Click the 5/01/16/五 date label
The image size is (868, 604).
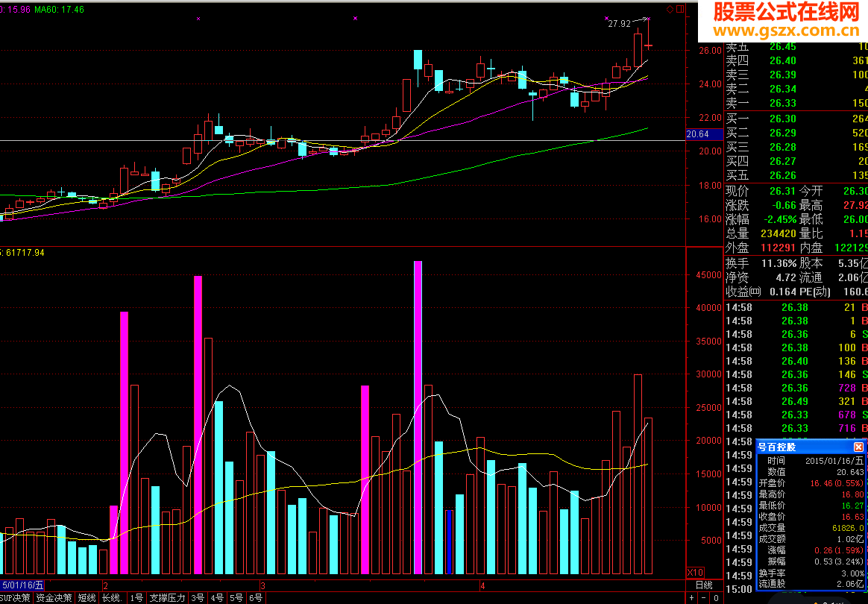click(x=22, y=585)
